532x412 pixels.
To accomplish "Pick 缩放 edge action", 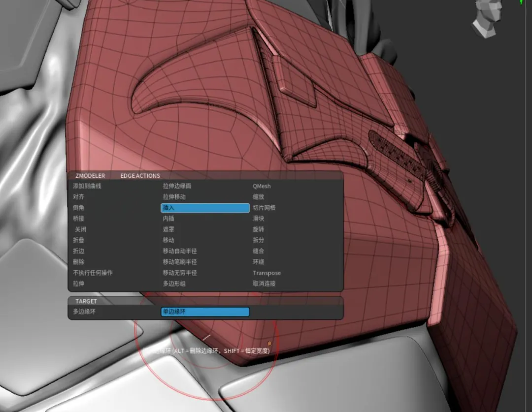I will tap(258, 197).
